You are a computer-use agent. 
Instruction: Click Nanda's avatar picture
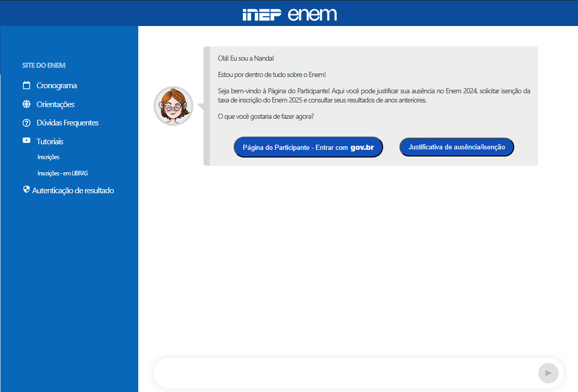[x=173, y=106]
